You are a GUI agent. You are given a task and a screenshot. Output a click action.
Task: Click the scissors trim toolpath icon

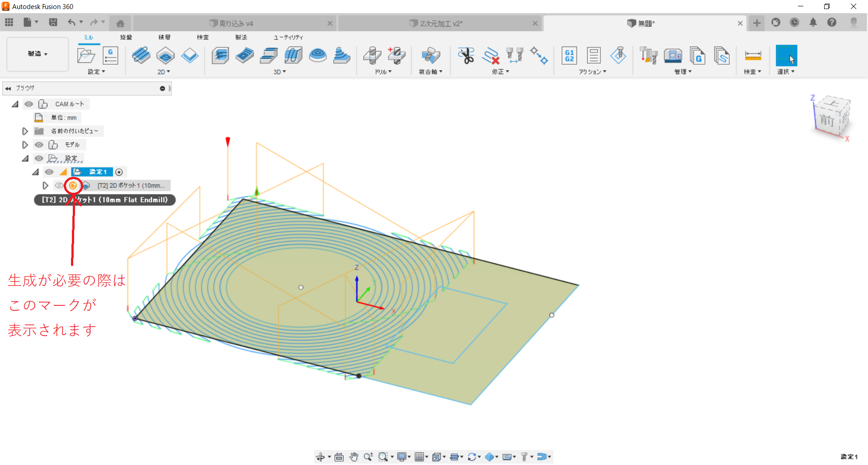(466, 56)
